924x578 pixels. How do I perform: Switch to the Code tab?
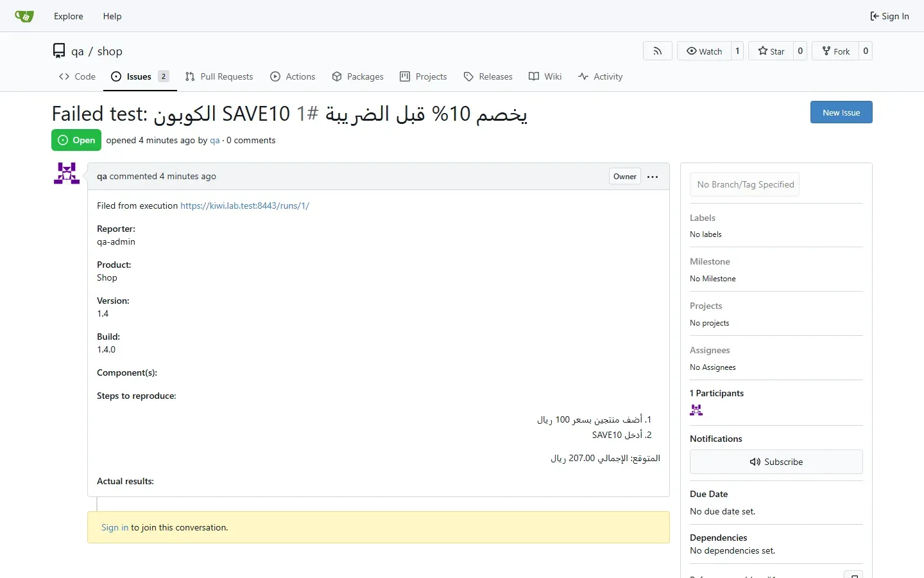click(x=77, y=76)
